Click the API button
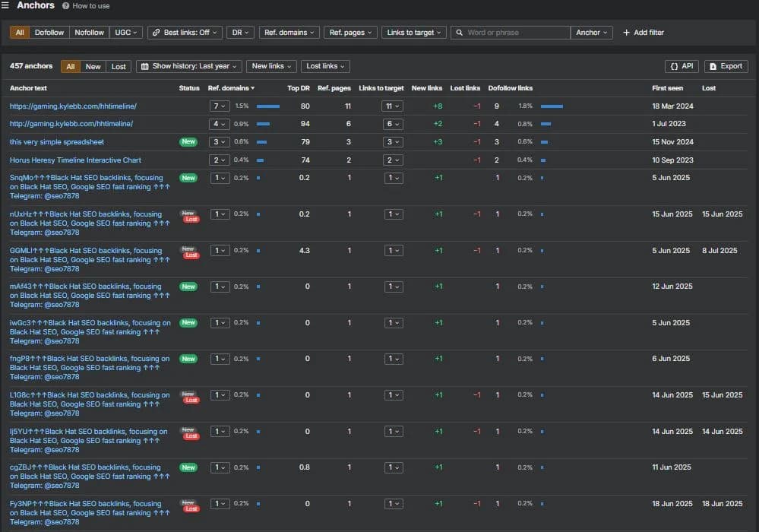Screen dimensions: 759x532 (682, 66)
